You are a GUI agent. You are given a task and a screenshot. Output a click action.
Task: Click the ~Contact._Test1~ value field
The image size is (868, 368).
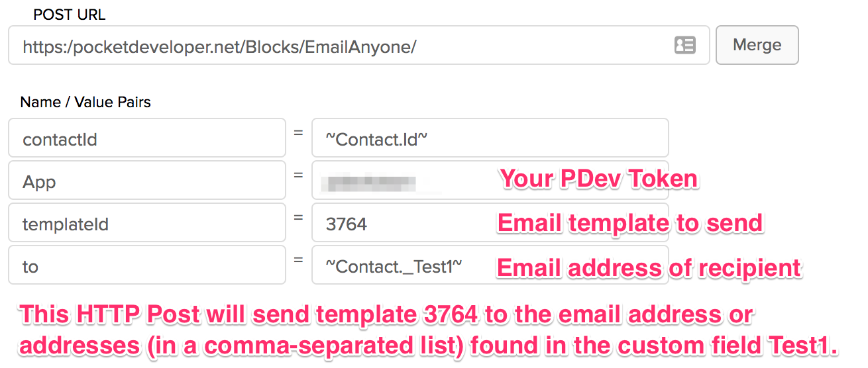click(x=490, y=265)
